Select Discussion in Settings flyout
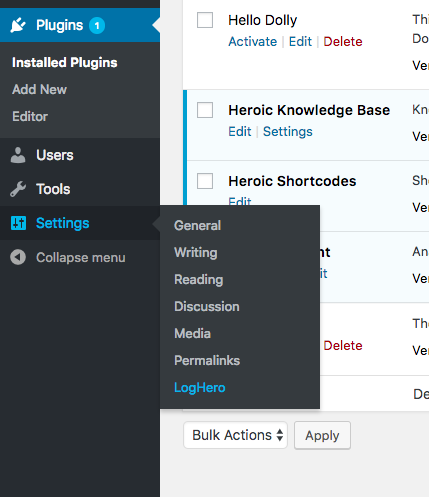 click(207, 306)
